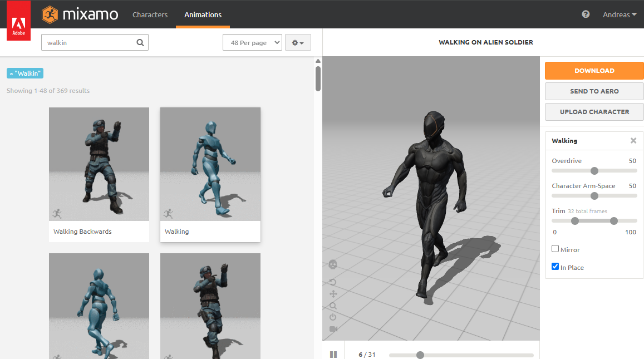Image resolution: width=644 pixels, height=359 pixels.
Task: Click the Walking Backwards label
Action: (x=82, y=232)
